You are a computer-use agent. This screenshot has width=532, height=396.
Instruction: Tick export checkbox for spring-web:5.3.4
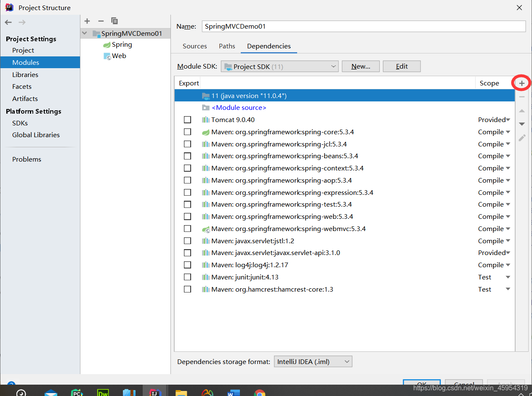point(187,217)
